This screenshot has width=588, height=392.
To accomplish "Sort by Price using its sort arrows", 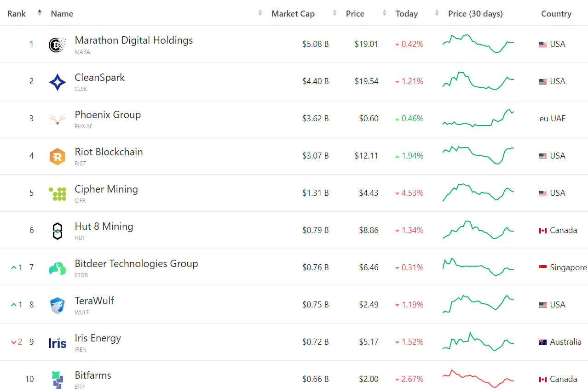I will (x=384, y=13).
